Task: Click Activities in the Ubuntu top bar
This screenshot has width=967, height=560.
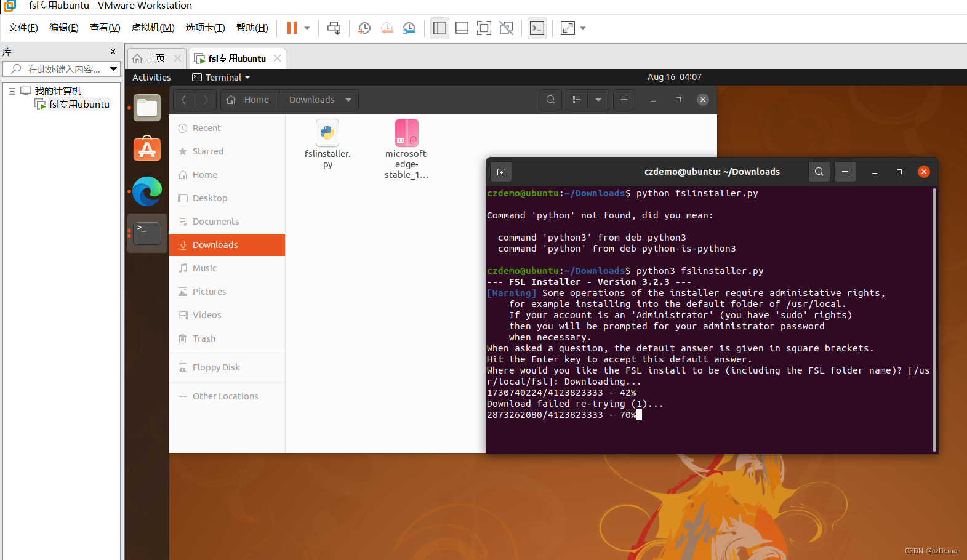Action: 151,78
